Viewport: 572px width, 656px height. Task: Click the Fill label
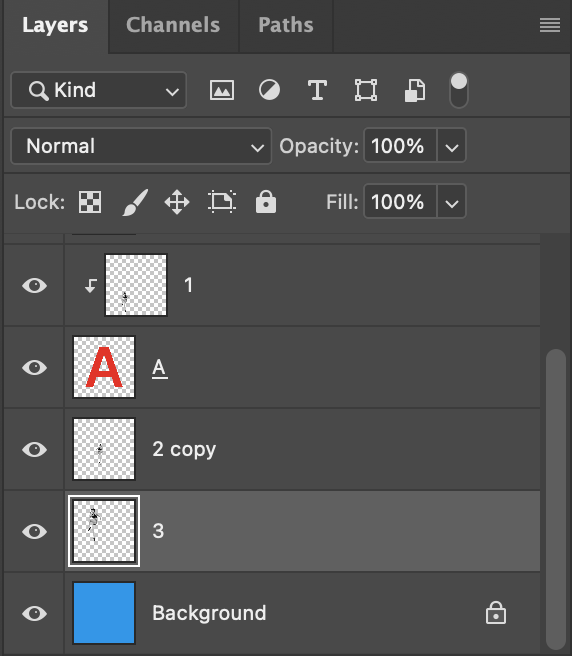click(342, 202)
